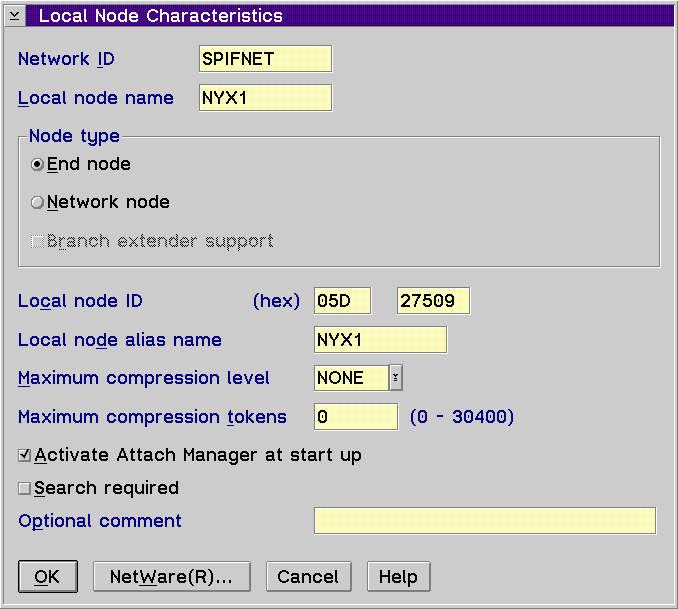Click the Network ID label

[x=66, y=59]
